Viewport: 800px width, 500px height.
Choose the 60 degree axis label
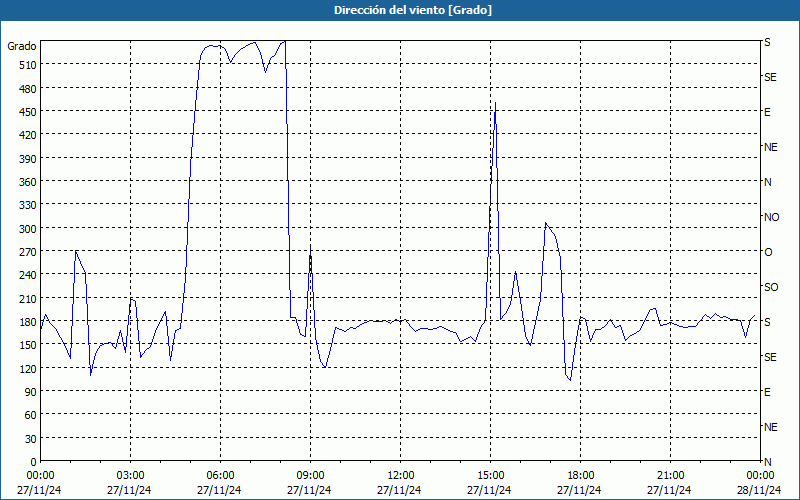coord(31,415)
